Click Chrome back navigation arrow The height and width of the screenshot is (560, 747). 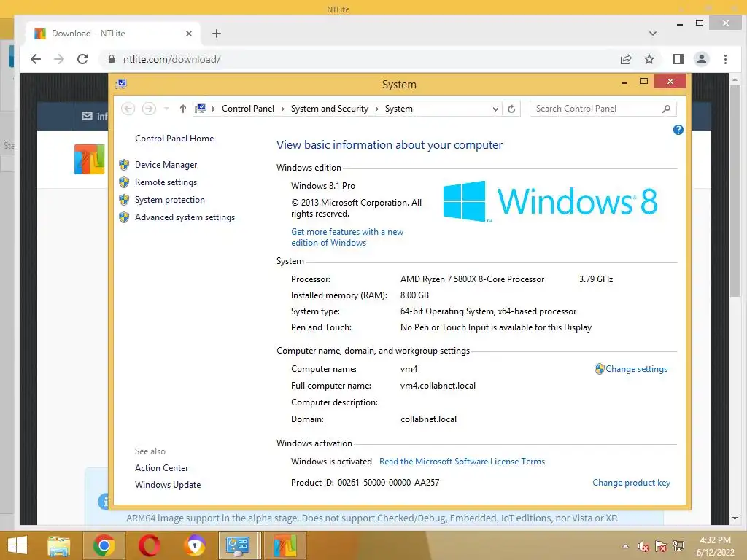36,59
